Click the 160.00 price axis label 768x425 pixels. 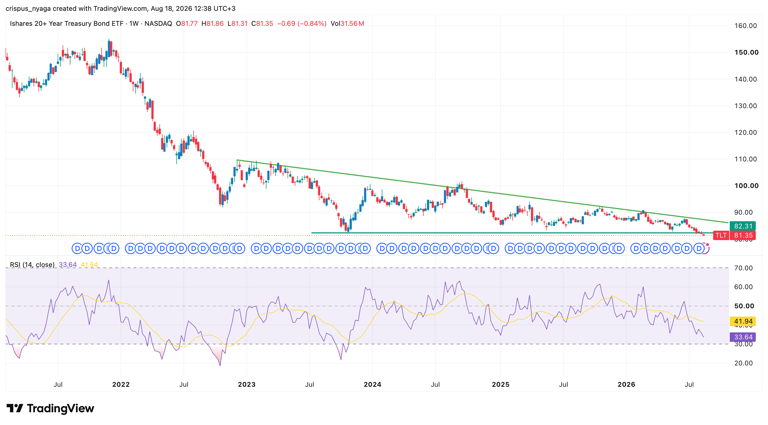pos(745,25)
